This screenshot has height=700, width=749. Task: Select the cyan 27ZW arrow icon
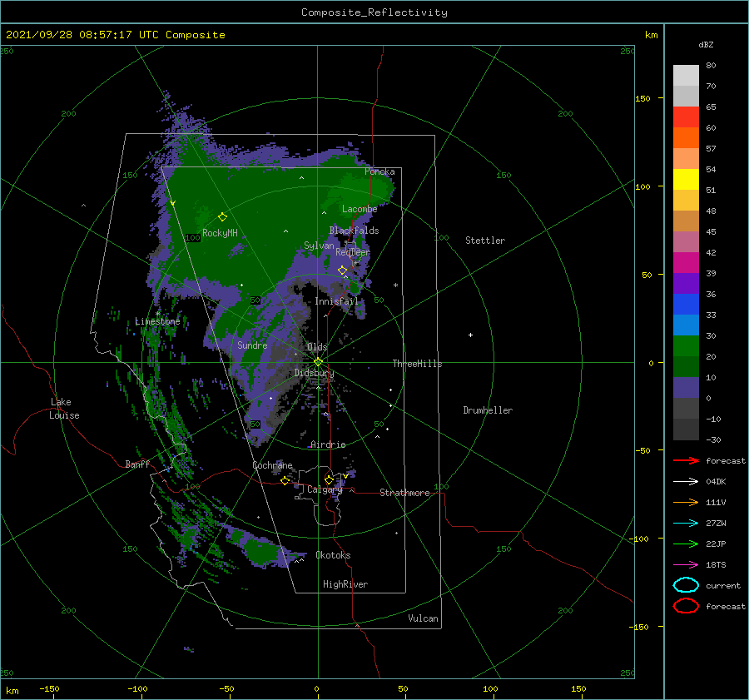(686, 524)
